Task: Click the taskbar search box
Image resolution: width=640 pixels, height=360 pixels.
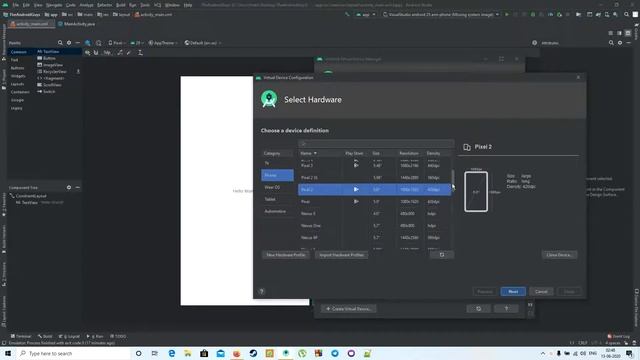Action: coord(73,353)
